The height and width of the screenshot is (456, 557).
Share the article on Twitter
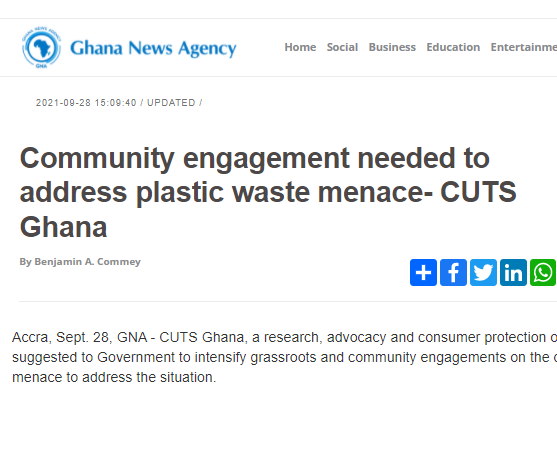[x=483, y=272]
